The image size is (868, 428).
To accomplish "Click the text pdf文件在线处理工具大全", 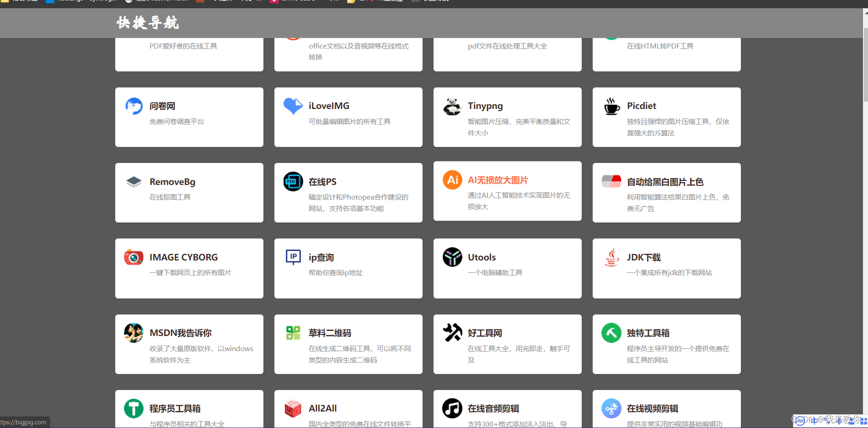I will (x=507, y=46).
